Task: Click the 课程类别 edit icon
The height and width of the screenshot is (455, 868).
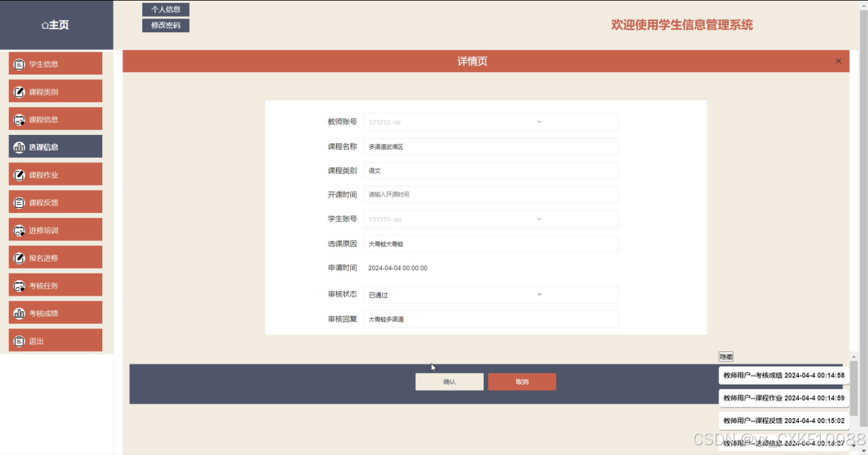Action: pos(19,92)
